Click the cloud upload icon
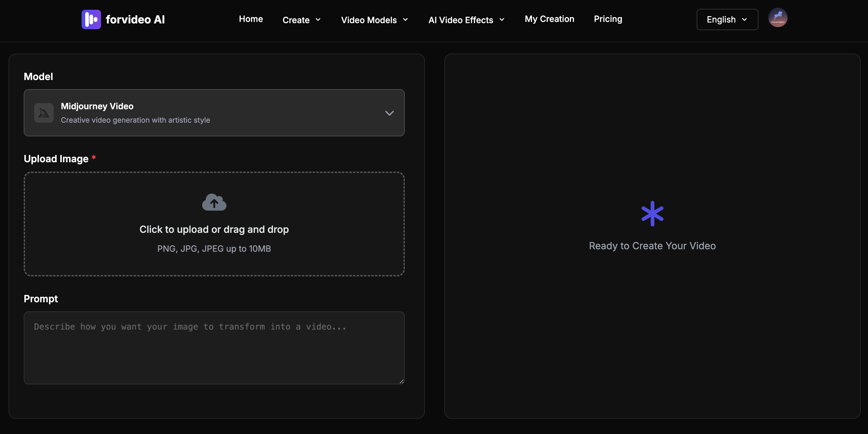 point(214,202)
